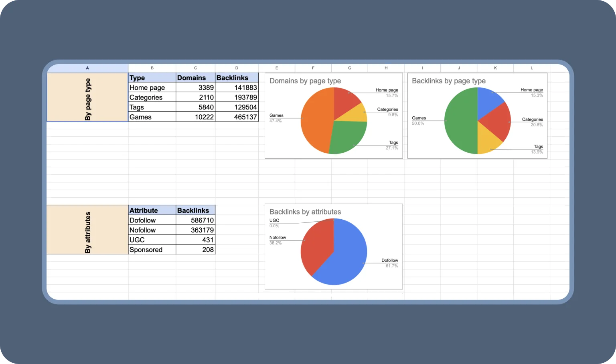Image resolution: width=616 pixels, height=364 pixels.
Task: Select the 'Categories' type cell
Action: (x=152, y=97)
